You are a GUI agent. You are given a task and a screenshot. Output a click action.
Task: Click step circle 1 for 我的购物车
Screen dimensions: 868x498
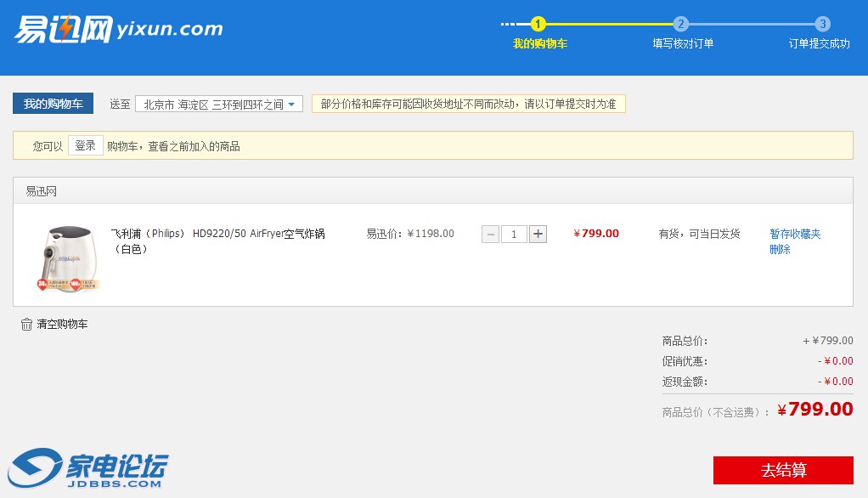pos(538,25)
